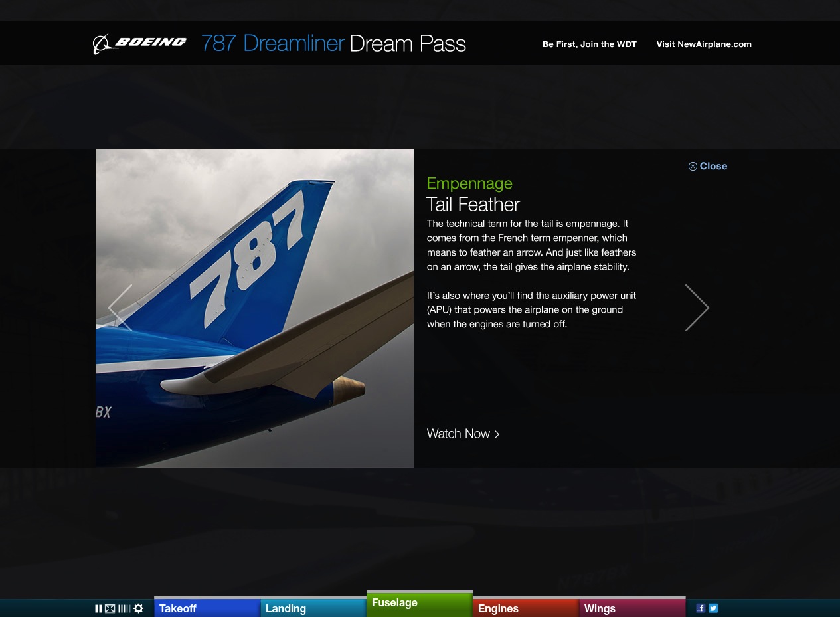This screenshot has height=617, width=840.
Task: Click the 787 tail photo
Action: [x=254, y=308]
